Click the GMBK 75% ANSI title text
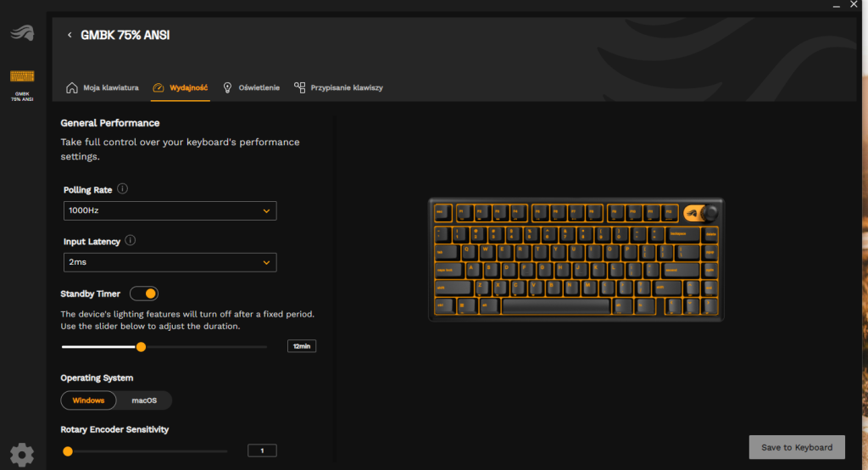Image resolution: width=868 pixels, height=470 pixels. (x=125, y=35)
